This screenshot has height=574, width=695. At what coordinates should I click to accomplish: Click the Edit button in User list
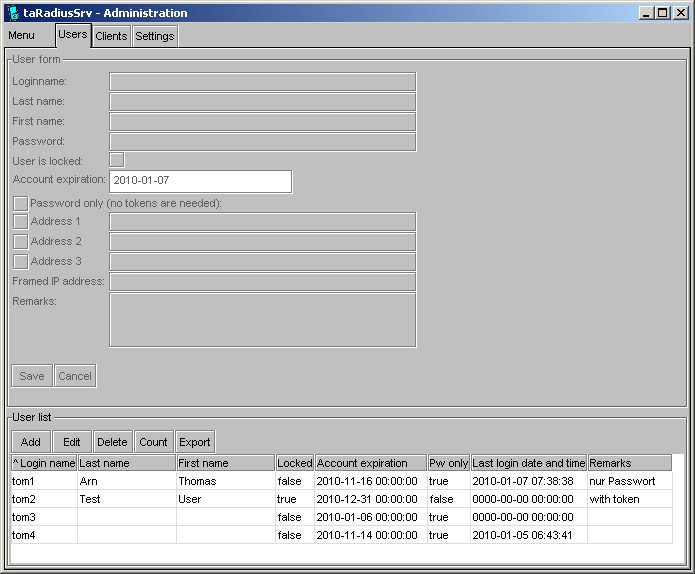click(72, 442)
